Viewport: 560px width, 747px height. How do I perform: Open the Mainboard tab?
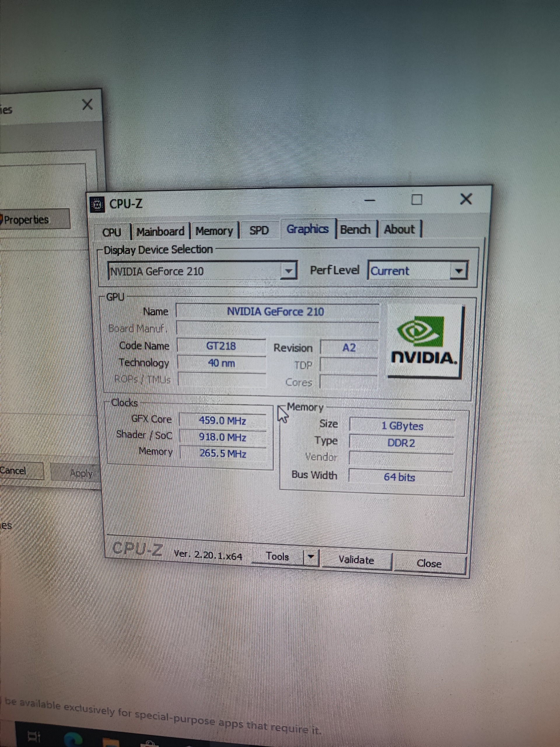point(161,231)
